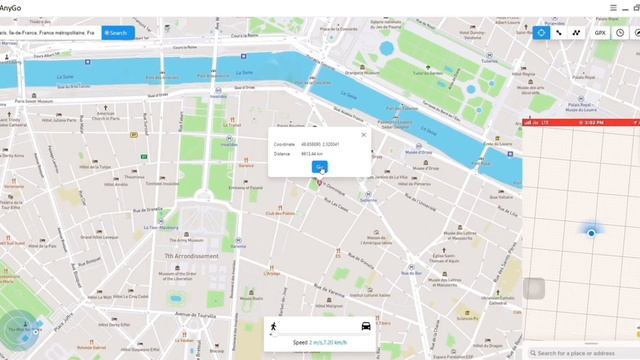Click Go in the coordinate popup

320,167
